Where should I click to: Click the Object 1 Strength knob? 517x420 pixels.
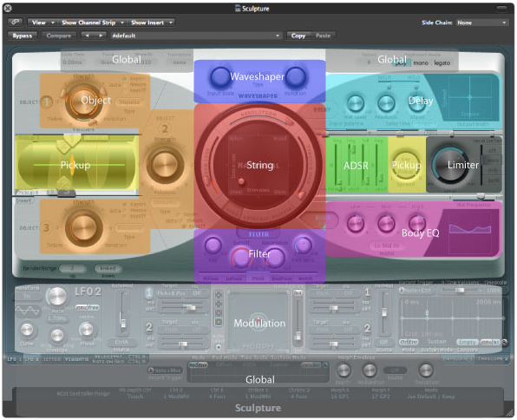click(83, 101)
